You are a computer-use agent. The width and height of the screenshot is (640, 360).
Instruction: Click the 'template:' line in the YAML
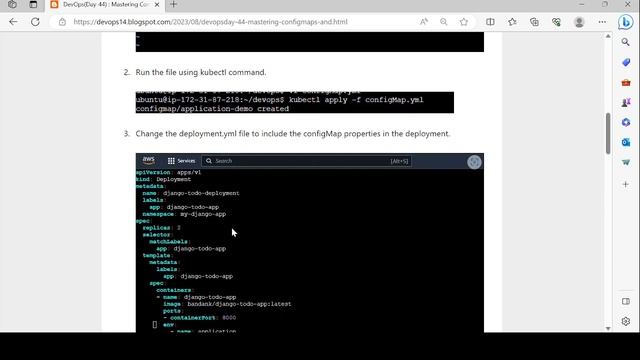point(158,256)
